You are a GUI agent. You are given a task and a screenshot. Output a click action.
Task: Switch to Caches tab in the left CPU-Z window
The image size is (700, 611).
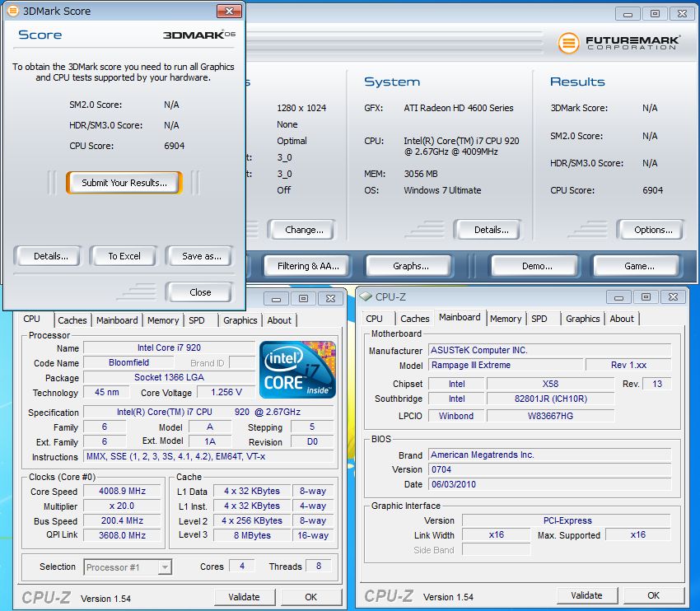point(72,320)
